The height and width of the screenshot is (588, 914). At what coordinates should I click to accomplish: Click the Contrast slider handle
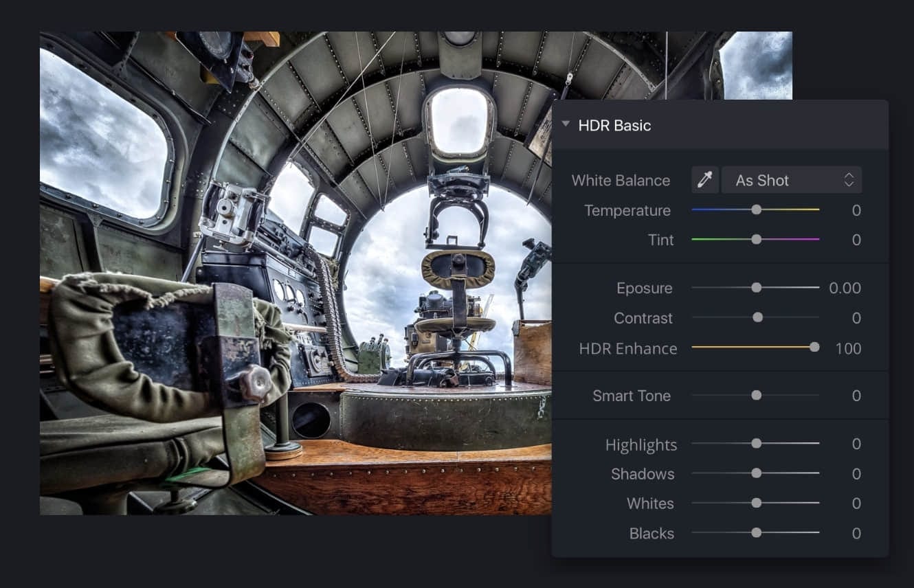pos(757,317)
